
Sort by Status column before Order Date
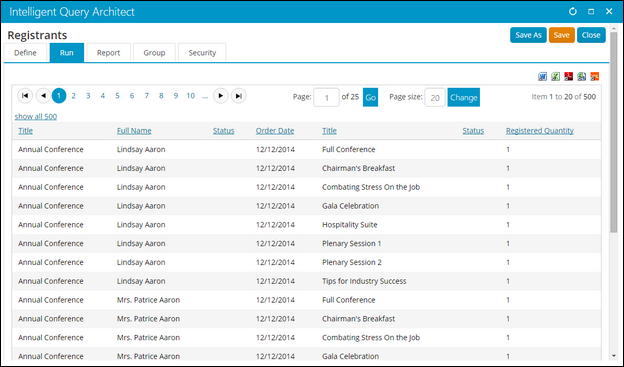[x=223, y=131]
